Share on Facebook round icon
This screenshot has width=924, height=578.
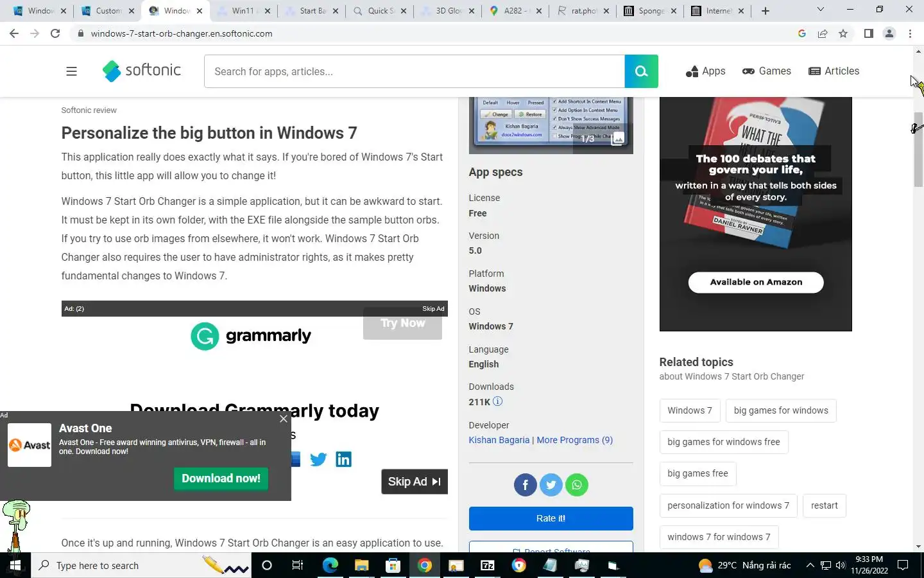(x=525, y=485)
